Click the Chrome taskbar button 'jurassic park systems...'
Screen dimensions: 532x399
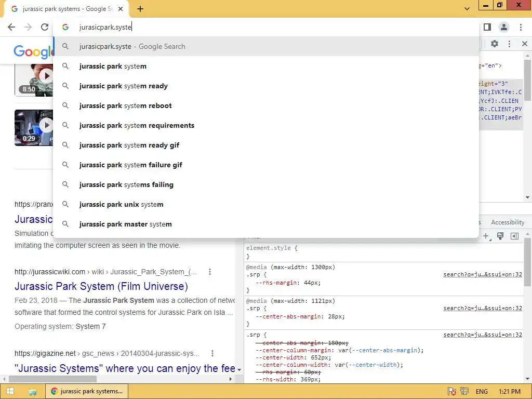coord(87,391)
